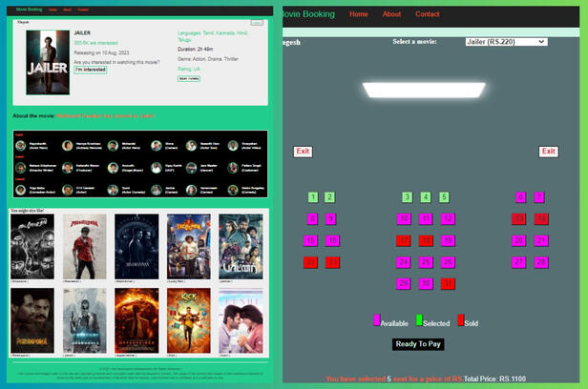588x389 pixels.
Task: Select available seat 19
Action: 448,240
